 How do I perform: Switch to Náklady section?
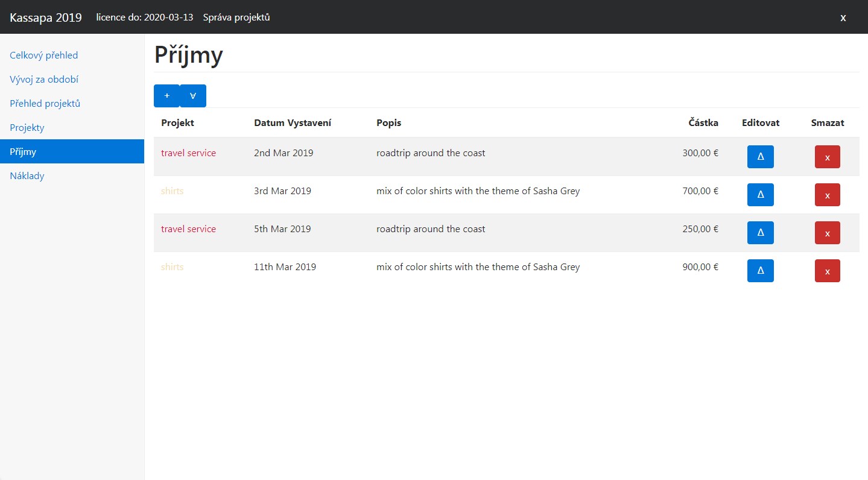click(27, 176)
